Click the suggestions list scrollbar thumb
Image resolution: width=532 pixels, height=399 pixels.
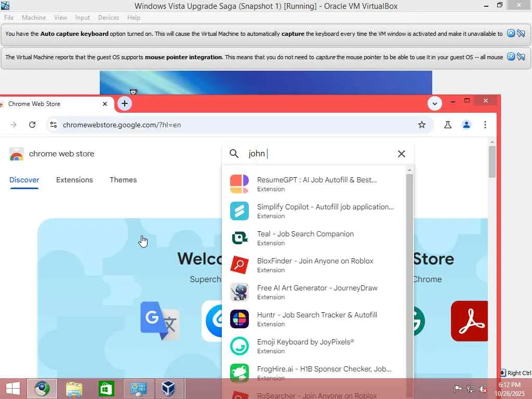coord(409,285)
